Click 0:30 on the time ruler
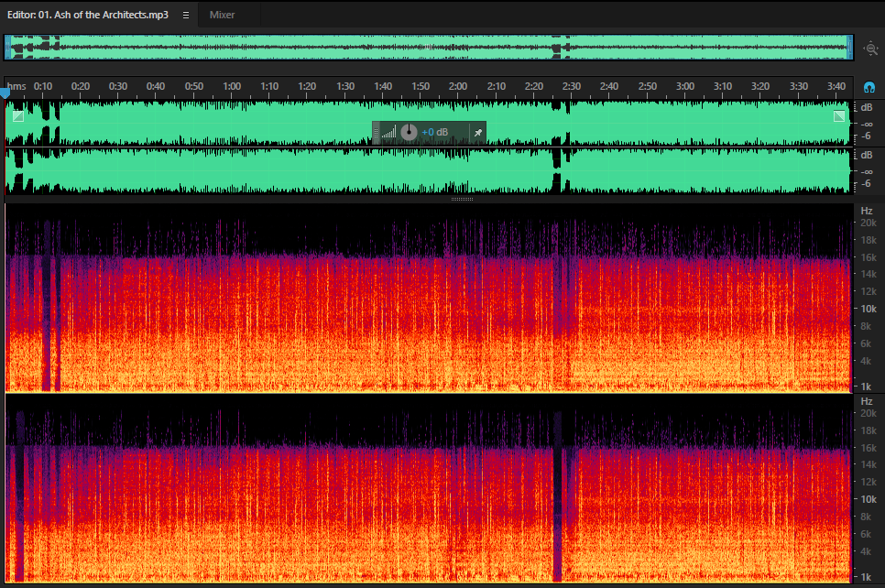This screenshot has height=588, width=885. coord(118,86)
